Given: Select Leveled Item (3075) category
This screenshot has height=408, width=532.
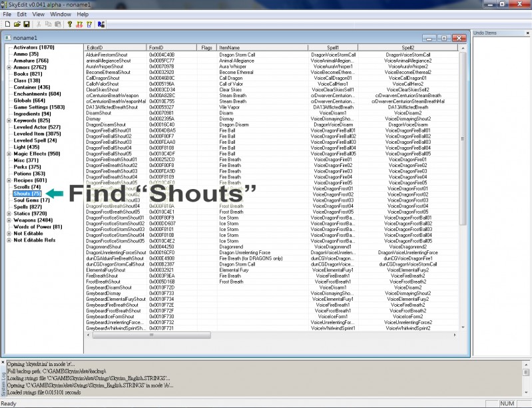Looking at the screenshot, I should (37, 134).
